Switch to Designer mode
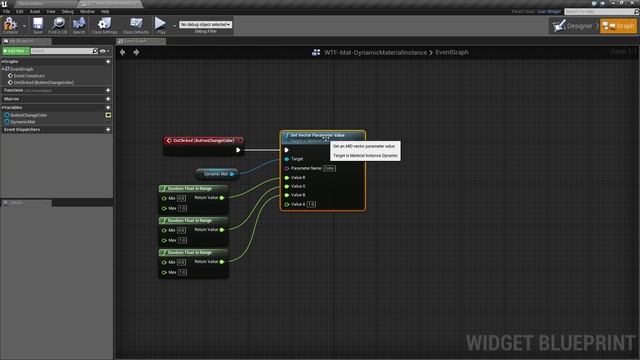Viewport: 640px width, 360px height. (574, 26)
